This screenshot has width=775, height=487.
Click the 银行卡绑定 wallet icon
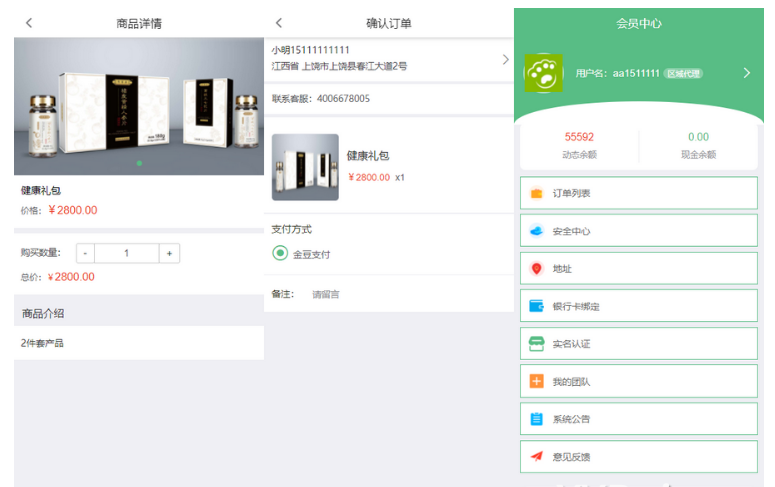click(x=536, y=306)
